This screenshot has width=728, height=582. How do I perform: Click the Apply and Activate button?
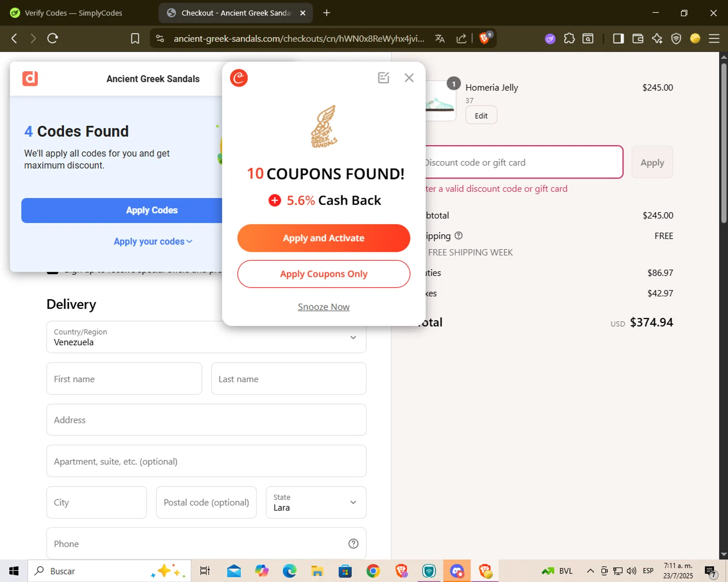click(x=324, y=238)
